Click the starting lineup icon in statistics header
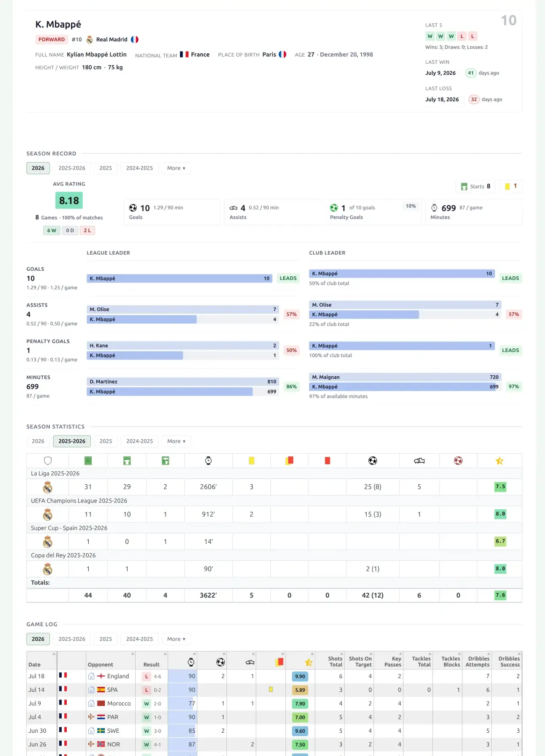Viewport: 545px width, 756px height. pyautogui.click(x=127, y=461)
